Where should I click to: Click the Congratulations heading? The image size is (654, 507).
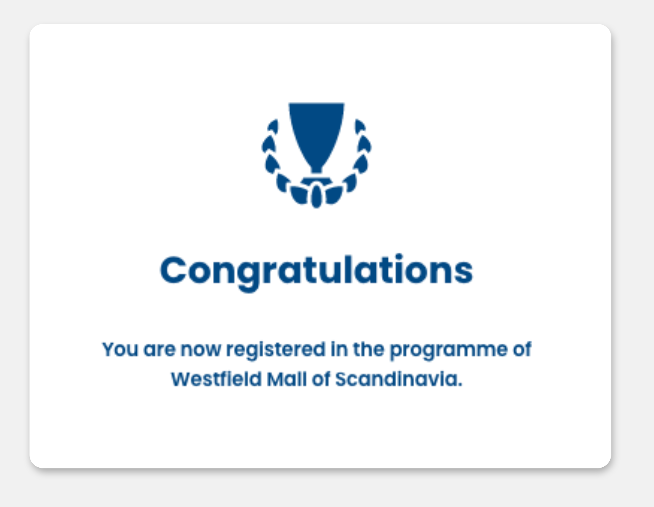point(316,270)
